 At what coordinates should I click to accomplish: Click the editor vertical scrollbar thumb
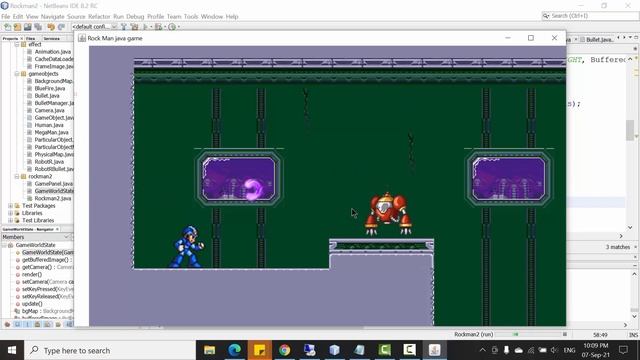point(630,129)
